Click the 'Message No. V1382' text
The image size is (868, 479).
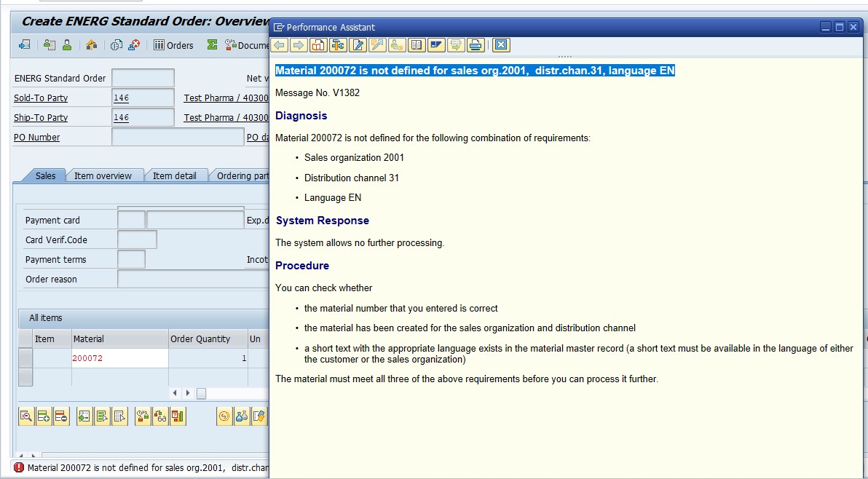[x=317, y=93]
